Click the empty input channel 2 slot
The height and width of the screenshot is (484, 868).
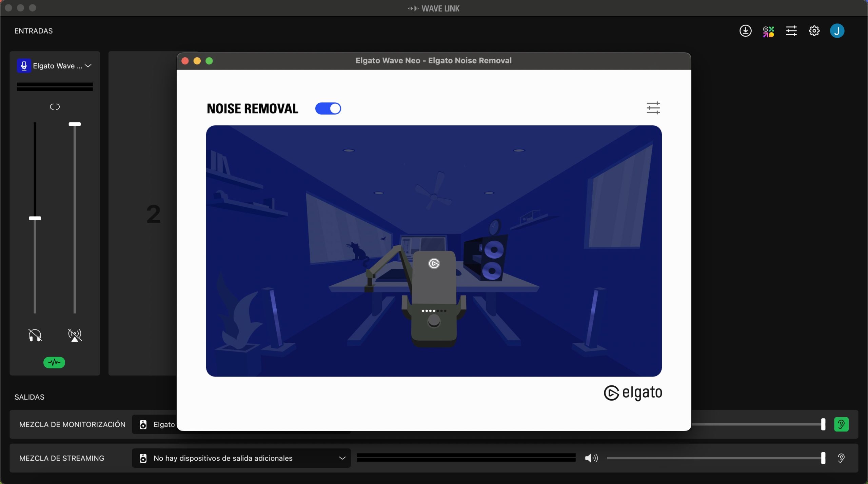(x=143, y=213)
